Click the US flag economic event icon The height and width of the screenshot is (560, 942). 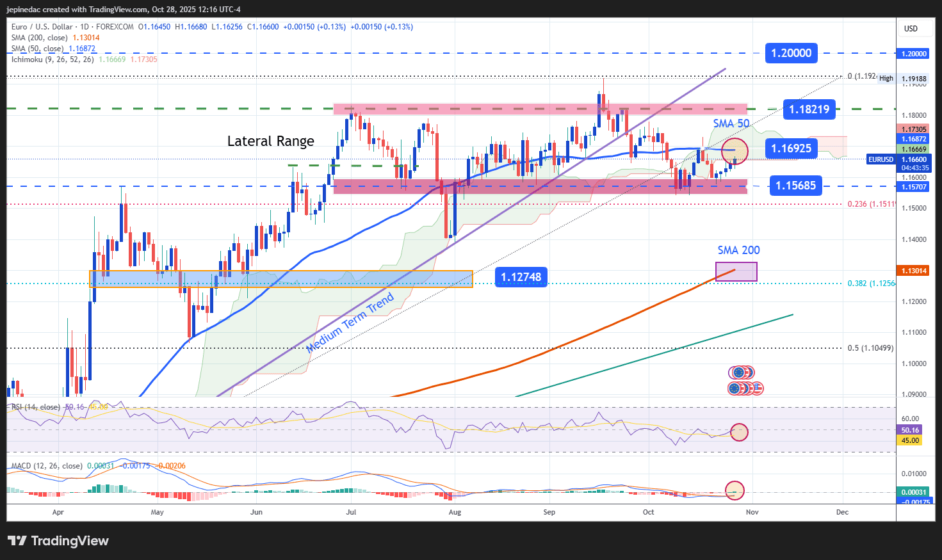[x=758, y=388]
